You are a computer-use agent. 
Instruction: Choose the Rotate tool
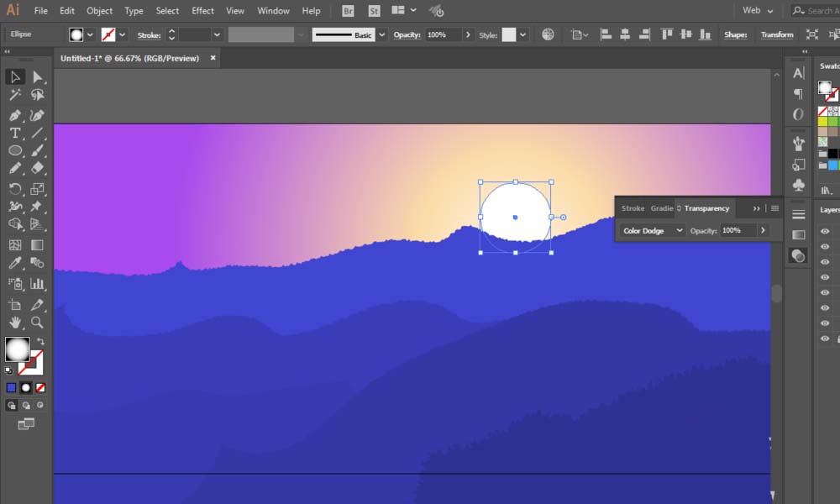point(15,188)
